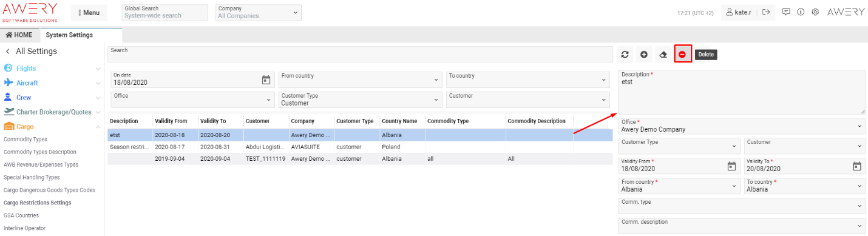Screen dimensions: 868x236
Task: Open the Comm. description dropdown
Action: (742, 226)
